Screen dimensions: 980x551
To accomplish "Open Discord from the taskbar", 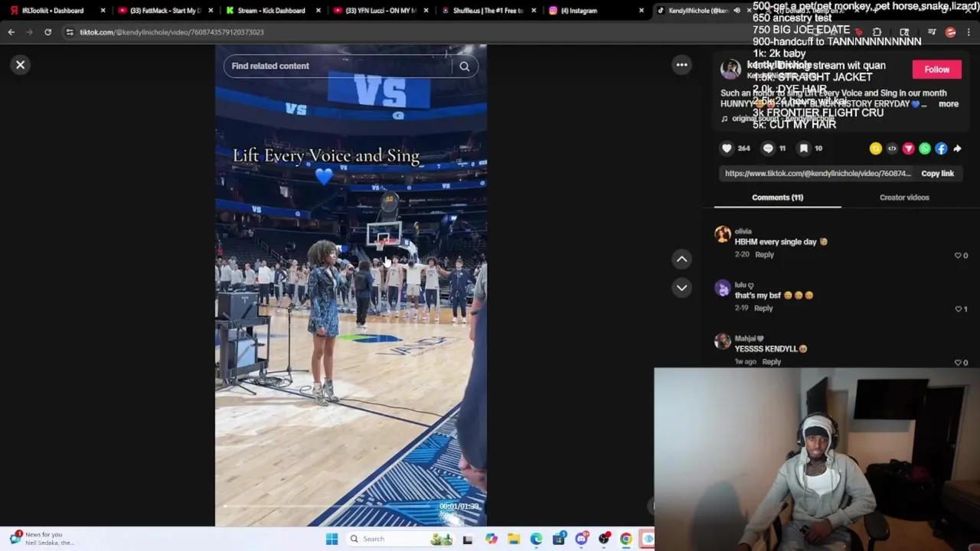I will tap(582, 539).
